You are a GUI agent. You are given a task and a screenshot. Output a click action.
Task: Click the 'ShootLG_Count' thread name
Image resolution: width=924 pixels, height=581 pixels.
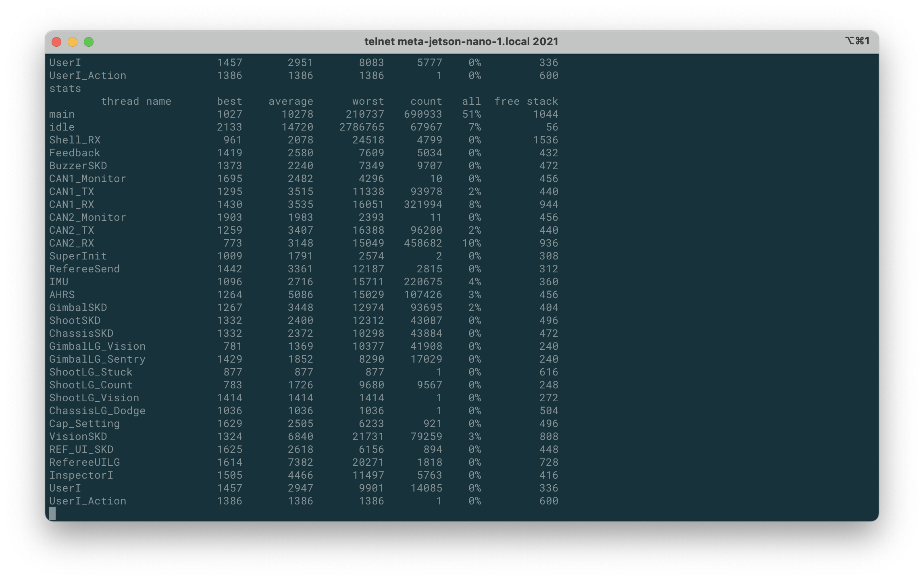point(91,385)
